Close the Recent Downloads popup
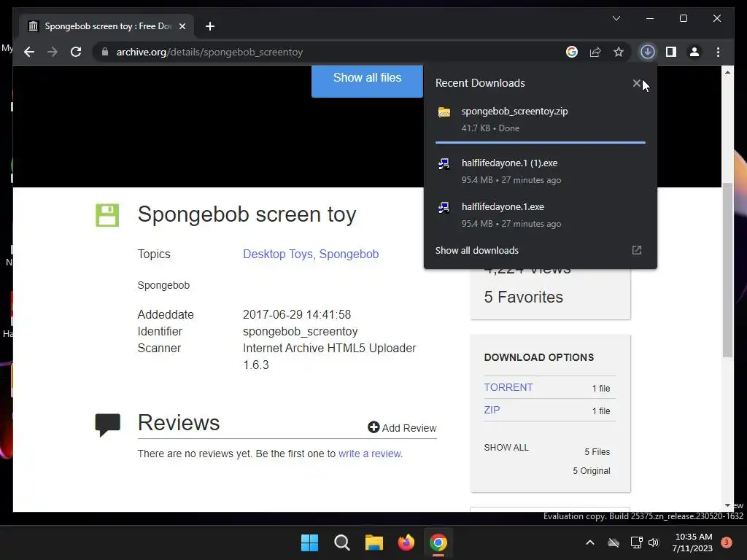Image resolution: width=747 pixels, height=560 pixels. 636,83
